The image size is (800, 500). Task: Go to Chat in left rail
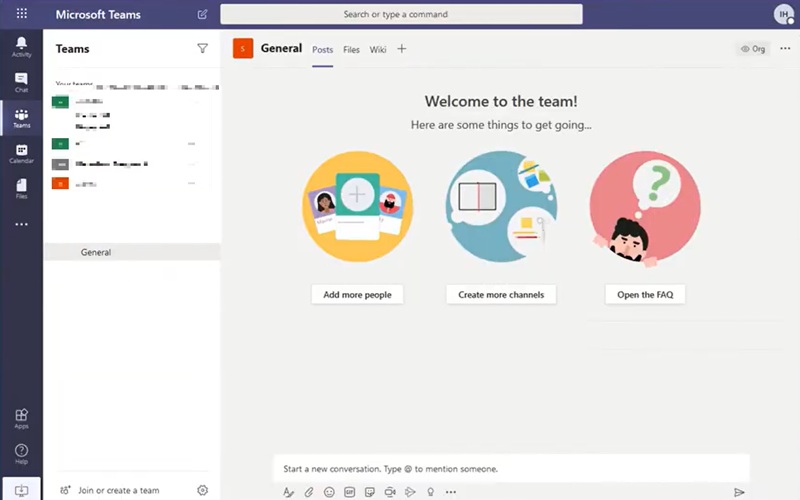21,82
